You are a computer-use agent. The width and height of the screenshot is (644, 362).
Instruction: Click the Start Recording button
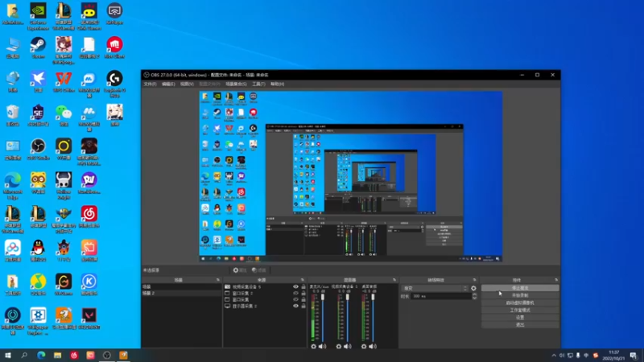[x=520, y=295]
